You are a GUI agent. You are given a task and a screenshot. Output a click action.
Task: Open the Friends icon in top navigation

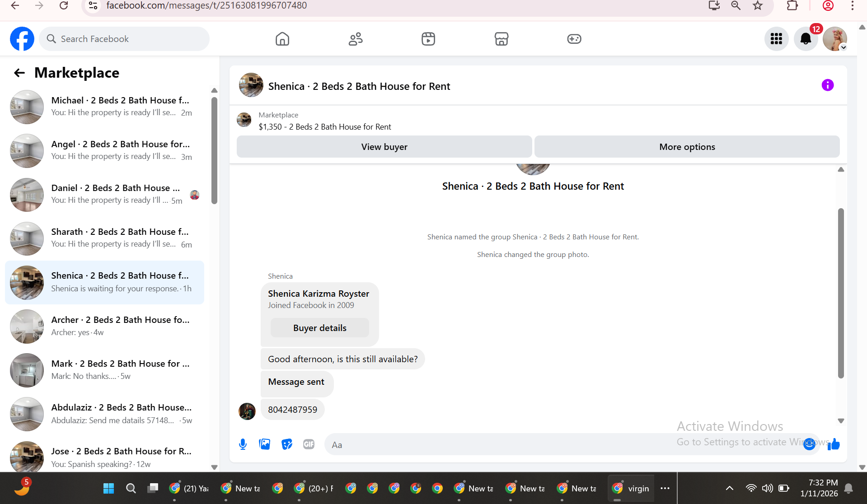point(356,39)
